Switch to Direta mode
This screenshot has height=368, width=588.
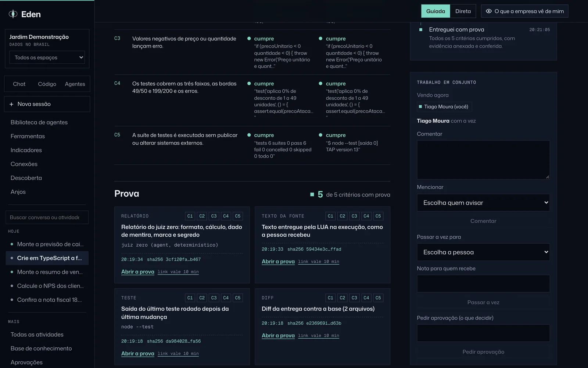(463, 11)
